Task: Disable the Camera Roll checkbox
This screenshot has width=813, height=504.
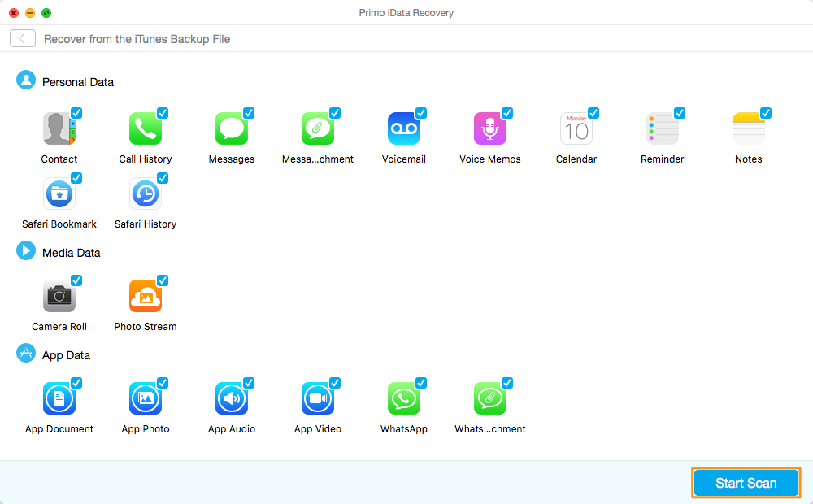Action: 76,280
